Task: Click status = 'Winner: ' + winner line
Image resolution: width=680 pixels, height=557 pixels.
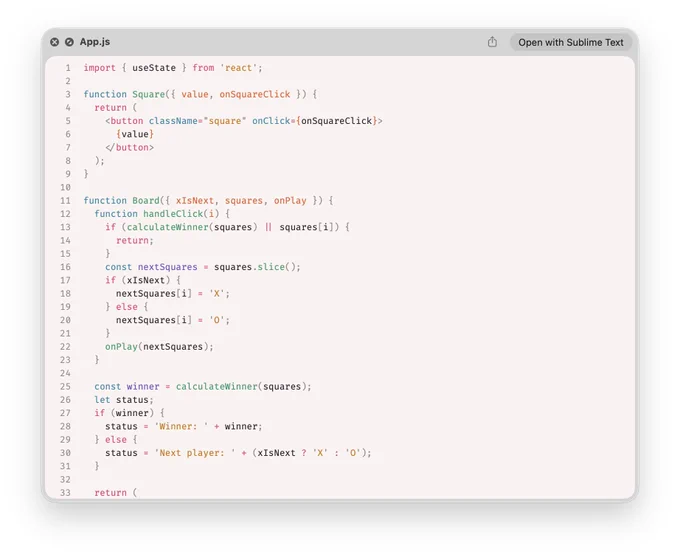Action: [184, 426]
